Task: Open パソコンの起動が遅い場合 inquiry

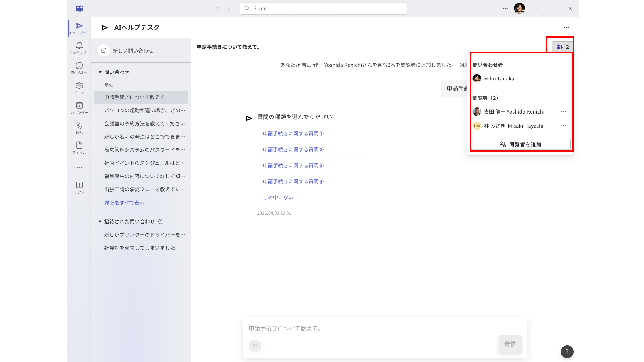Action: pos(141,110)
